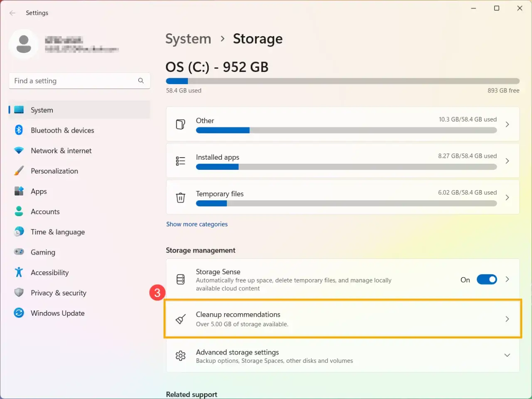Open Installed apps via its chevron

click(507, 161)
